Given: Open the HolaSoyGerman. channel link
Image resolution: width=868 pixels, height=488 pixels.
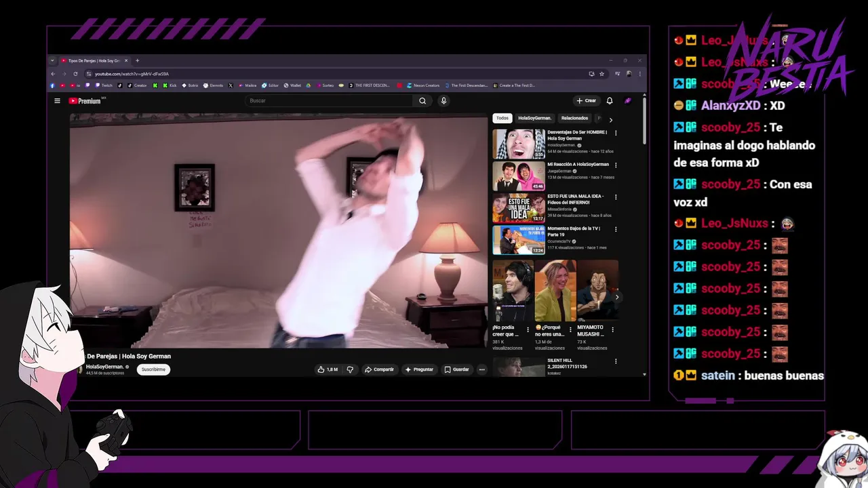Looking at the screenshot, I should 104,367.
